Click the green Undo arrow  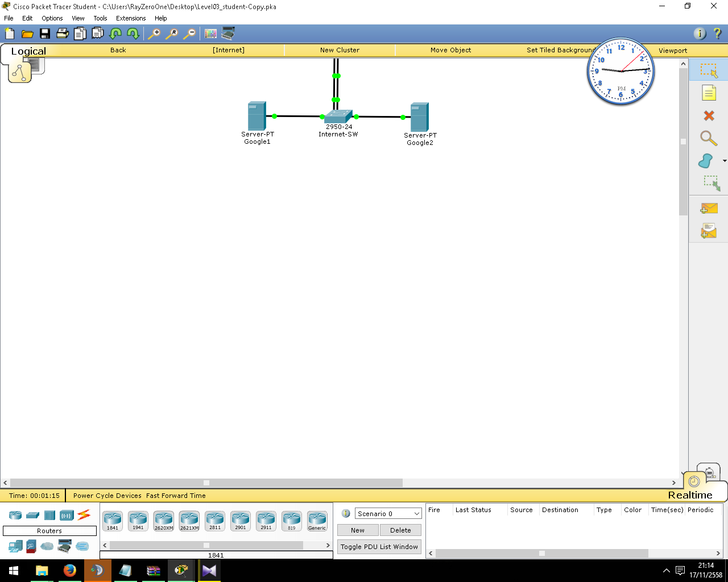click(115, 34)
